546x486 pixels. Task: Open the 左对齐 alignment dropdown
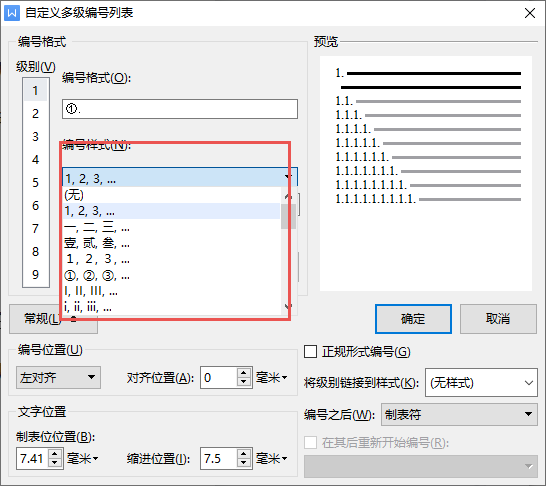58,377
